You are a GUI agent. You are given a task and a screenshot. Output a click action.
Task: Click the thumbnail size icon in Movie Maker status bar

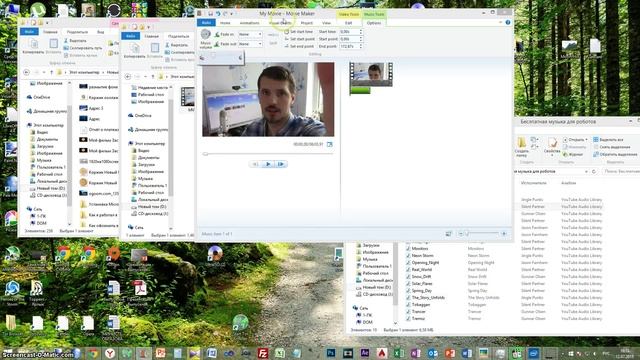point(449,233)
